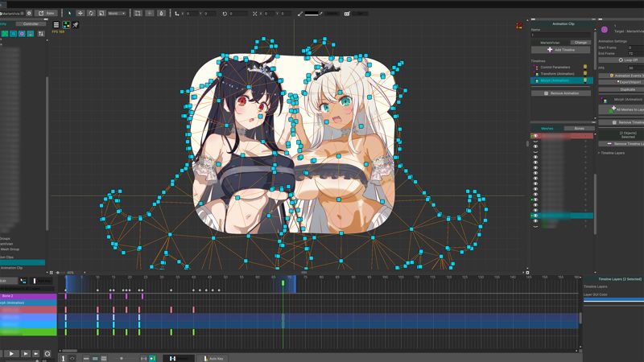
Task: Switch to the Bones tab
Action: click(578, 128)
